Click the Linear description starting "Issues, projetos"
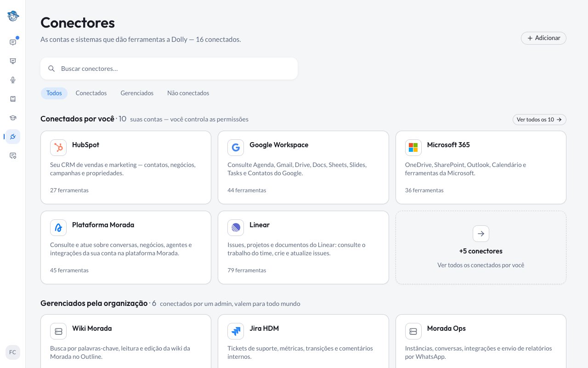The width and height of the screenshot is (588, 368). click(296, 249)
